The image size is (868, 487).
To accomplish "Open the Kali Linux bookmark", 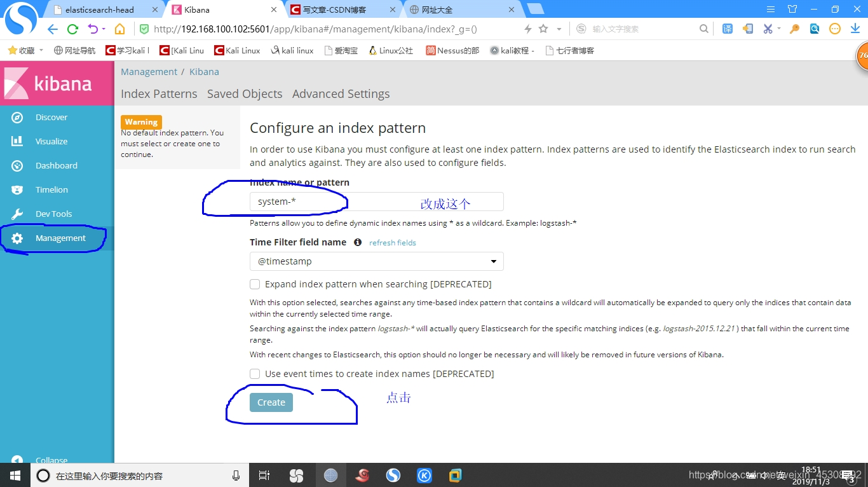I will (x=238, y=50).
